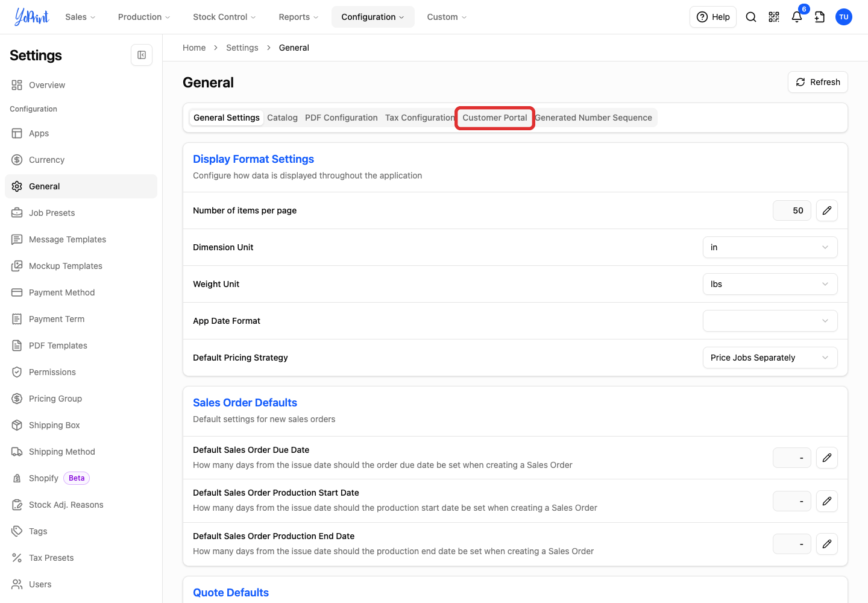Click the YoPrint logo

coord(31,17)
